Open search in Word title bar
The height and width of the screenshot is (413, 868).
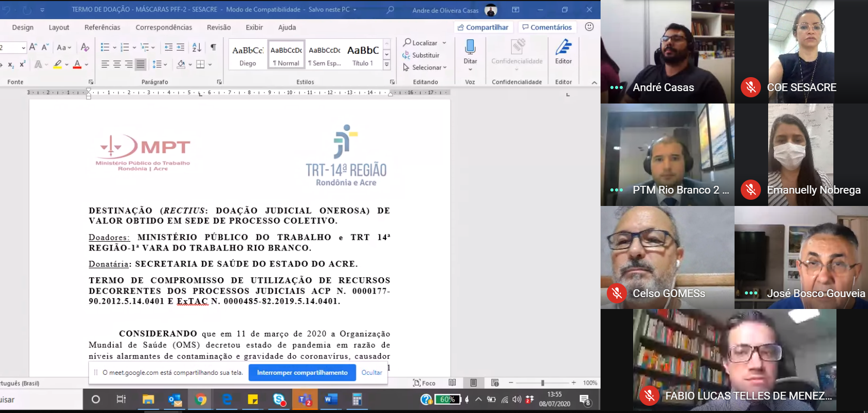tap(391, 9)
